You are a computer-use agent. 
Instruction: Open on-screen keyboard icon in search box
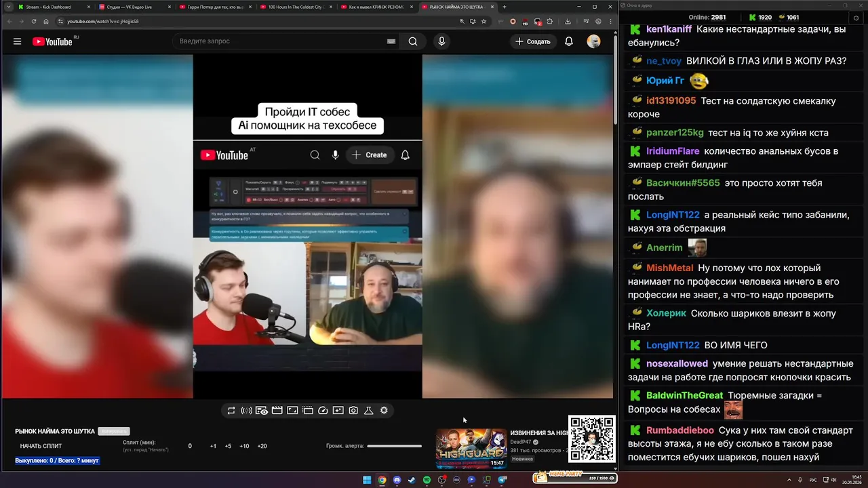[x=391, y=41]
